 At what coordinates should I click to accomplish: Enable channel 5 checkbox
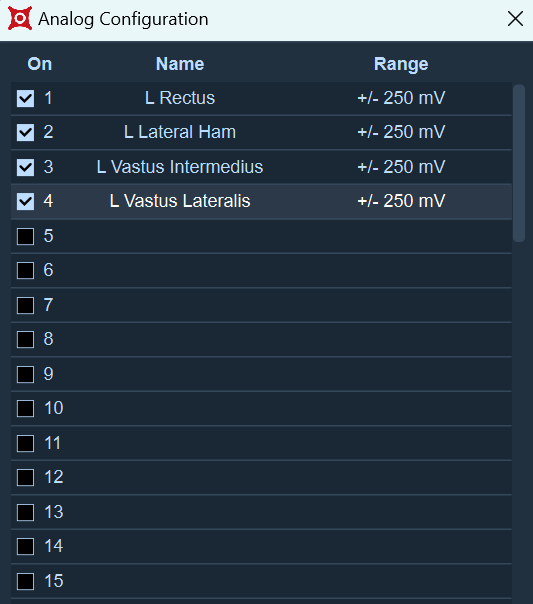click(25, 236)
